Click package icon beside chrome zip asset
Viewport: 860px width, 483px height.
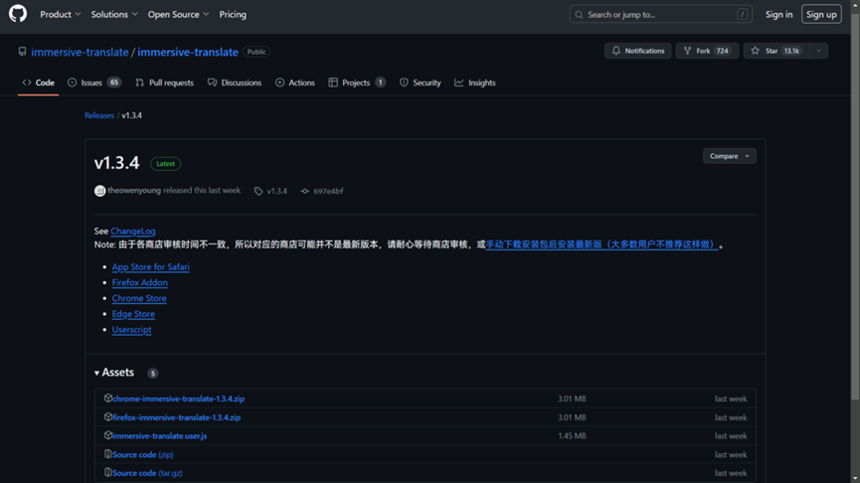coord(108,399)
